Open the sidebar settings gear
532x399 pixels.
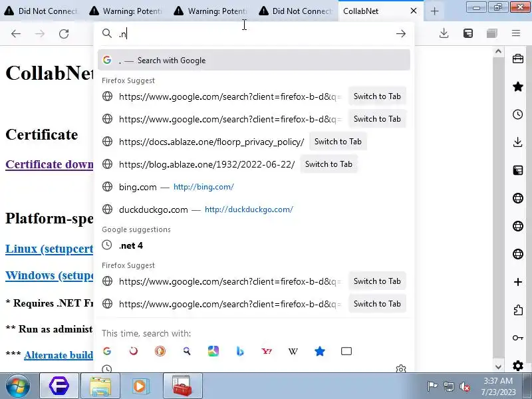tap(518, 366)
